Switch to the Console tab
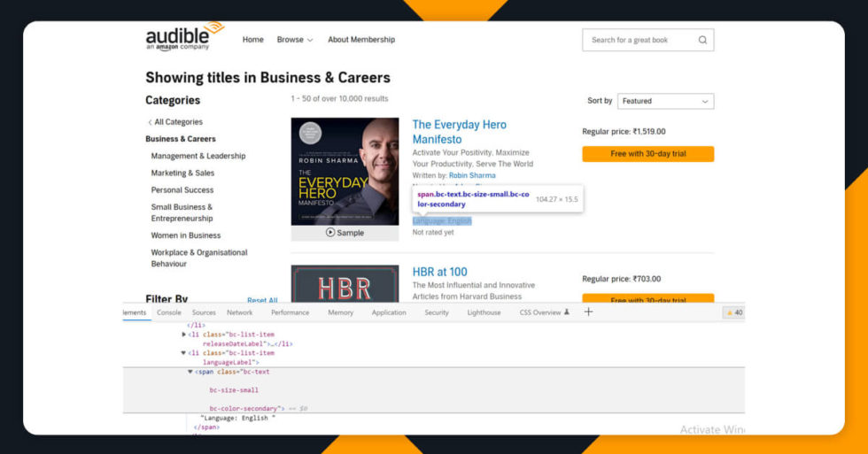Image resolution: width=868 pixels, height=454 pixels. point(169,312)
